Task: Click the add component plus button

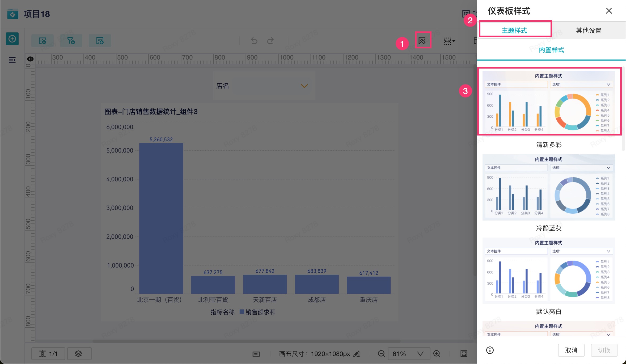Action: point(12,39)
